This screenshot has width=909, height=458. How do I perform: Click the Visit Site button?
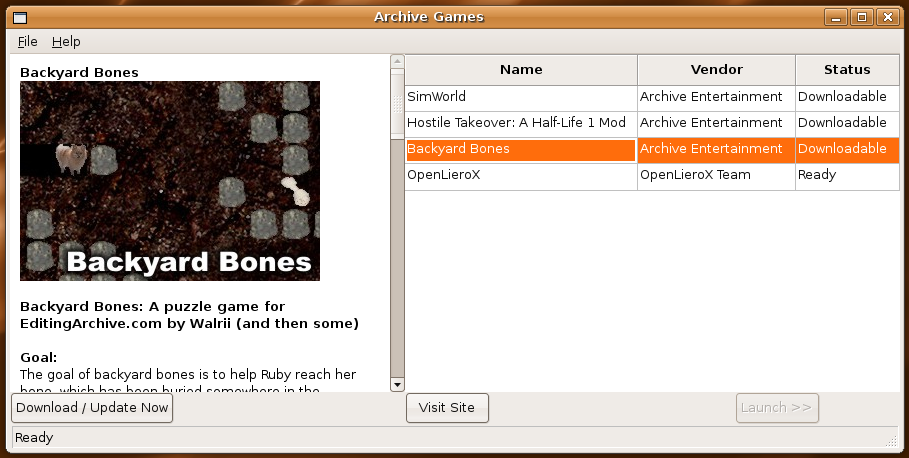[447, 408]
